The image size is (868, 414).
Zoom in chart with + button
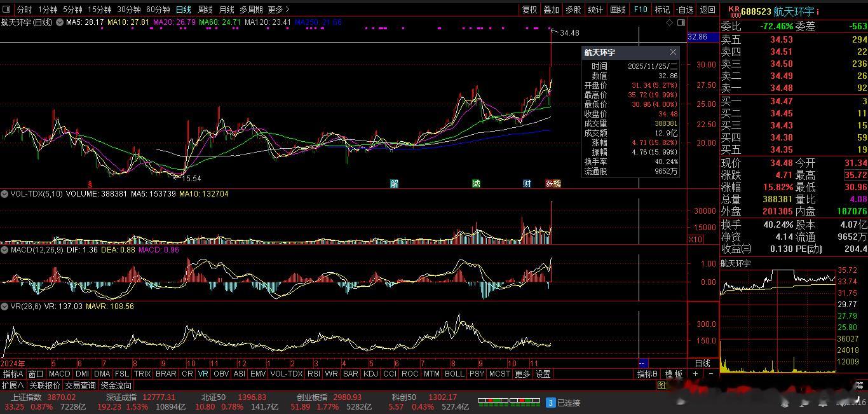tap(696, 374)
